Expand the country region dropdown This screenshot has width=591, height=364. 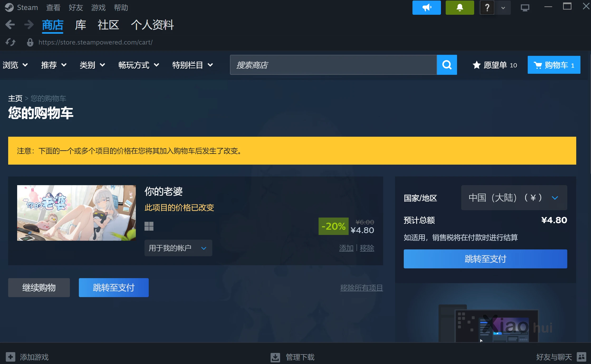tap(514, 198)
